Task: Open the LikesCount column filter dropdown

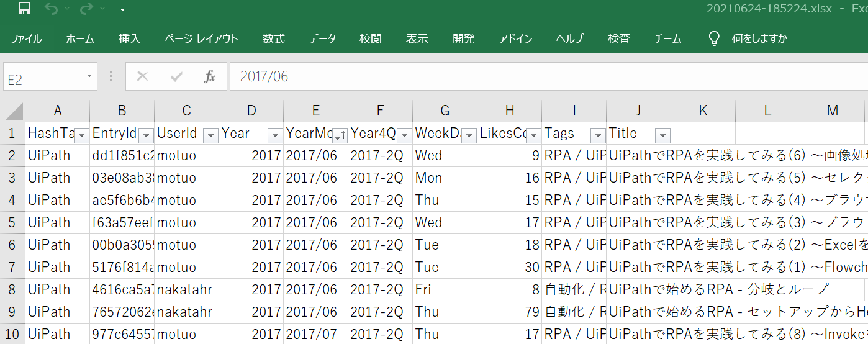Action: point(534,136)
